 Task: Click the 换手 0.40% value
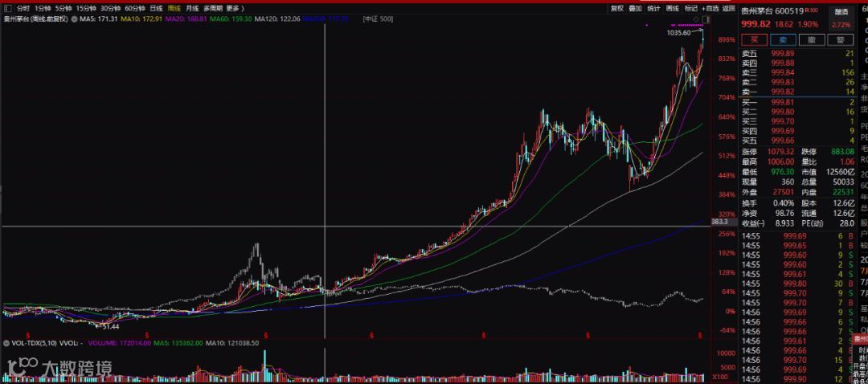[785, 203]
